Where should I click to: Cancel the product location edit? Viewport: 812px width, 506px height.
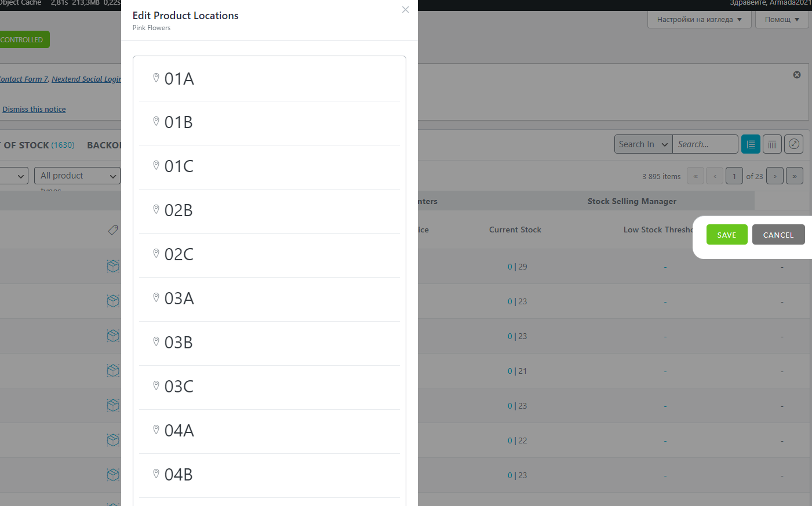778,235
